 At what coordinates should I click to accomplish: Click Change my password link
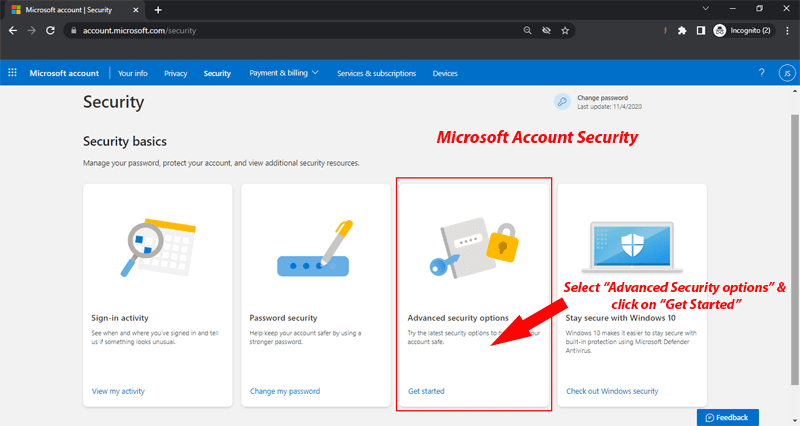point(285,391)
